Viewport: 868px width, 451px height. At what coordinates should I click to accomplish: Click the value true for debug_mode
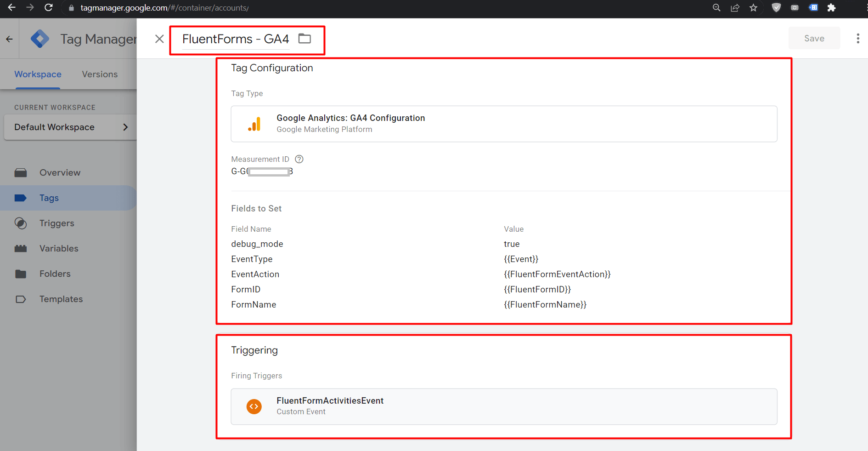(x=512, y=244)
